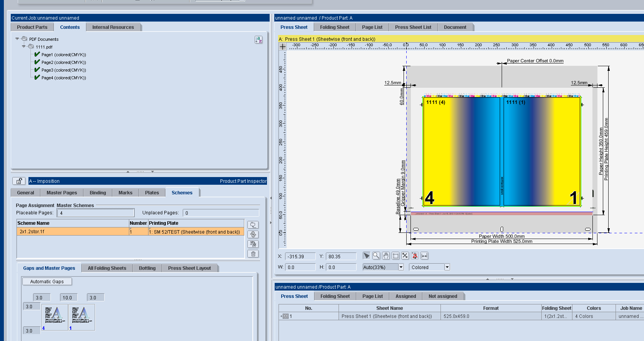Open the Marks tab
Screen dimensions: 644x341
[125, 193]
